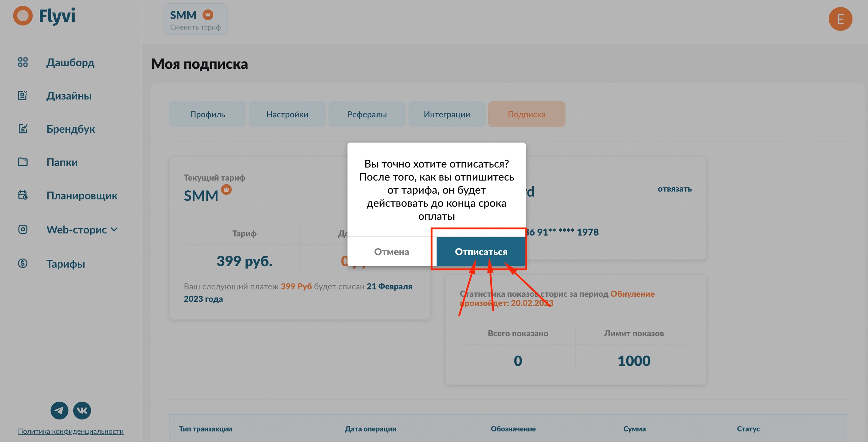This screenshot has width=868, height=442.
Task: Open the SMM Сменить тариф selector
Action: click(195, 19)
